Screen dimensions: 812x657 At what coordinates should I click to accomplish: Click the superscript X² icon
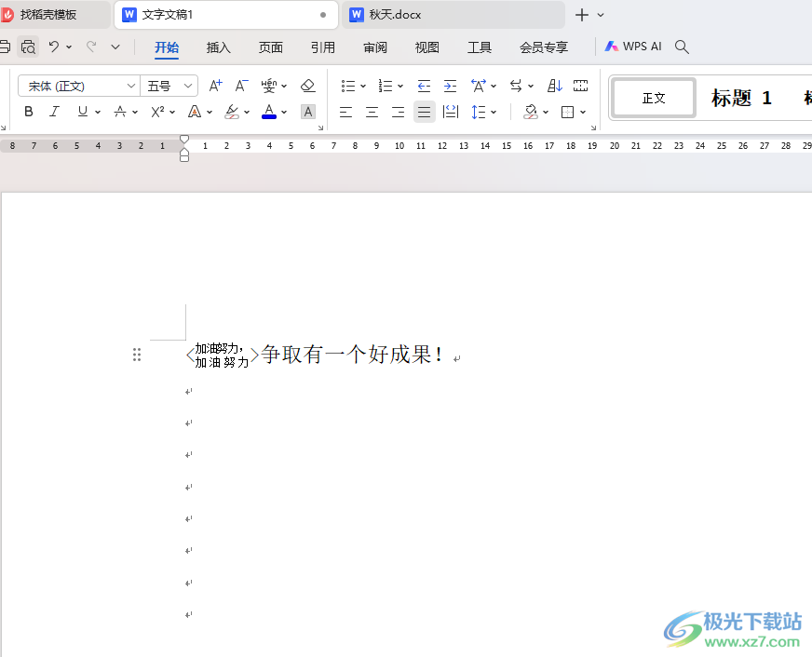157,112
